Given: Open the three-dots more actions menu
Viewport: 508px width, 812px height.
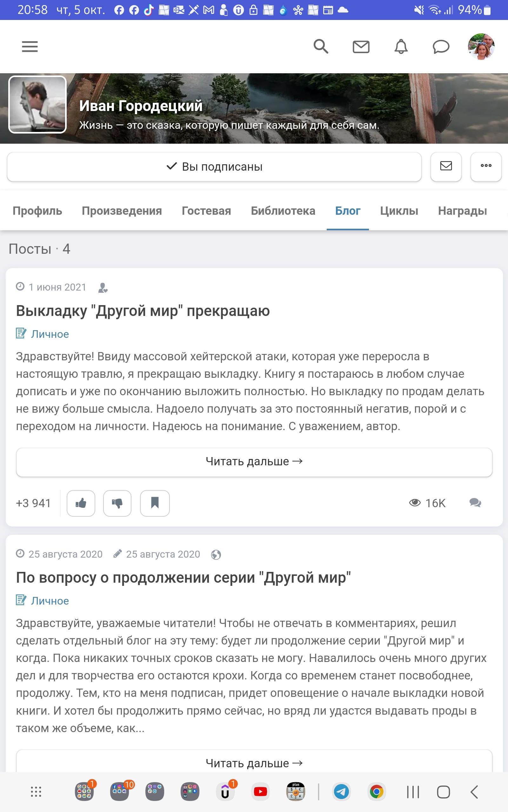Looking at the screenshot, I should [486, 167].
